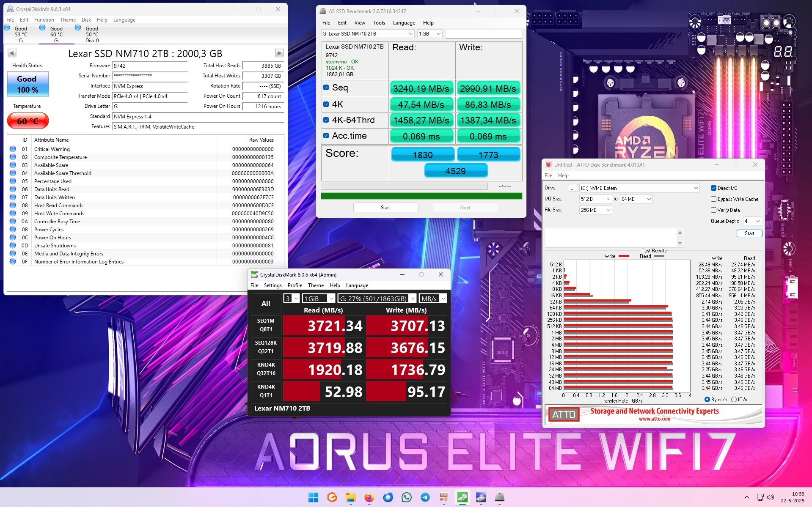
Task: Open ATTO File Size 256 MB dropdown
Action: 595,210
